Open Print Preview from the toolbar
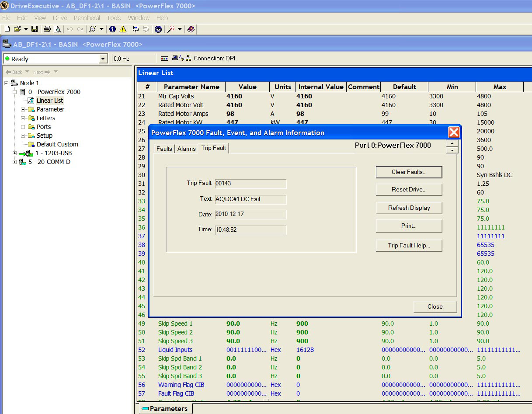Viewport: 532px width, 414px height. (x=57, y=29)
